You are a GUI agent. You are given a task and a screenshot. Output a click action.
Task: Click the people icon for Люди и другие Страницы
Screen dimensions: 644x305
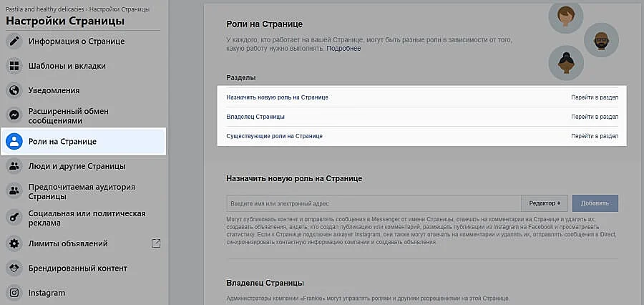click(x=14, y=166)
